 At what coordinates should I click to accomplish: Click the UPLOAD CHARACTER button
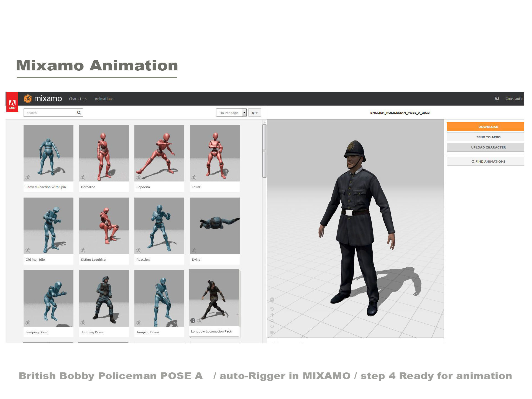485,147
